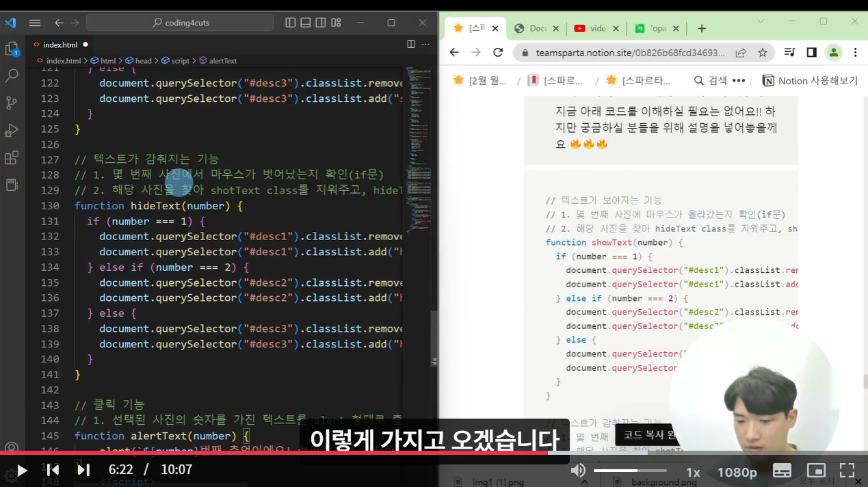Viewport: 868px width, 487px height.
Task: Switch to the 'opa' Chrome tab
Action: [657, 28]
